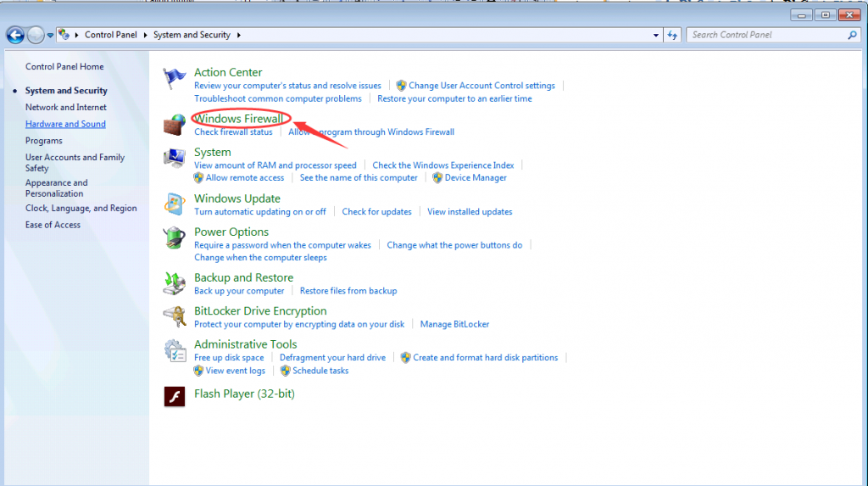Click Change what the power buttons do

pyautogui.click(x=454, y=245)
